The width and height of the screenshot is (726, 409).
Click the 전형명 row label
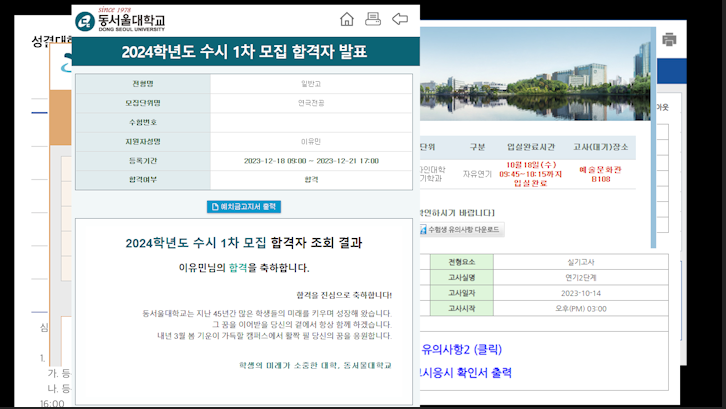click(143, 84)
